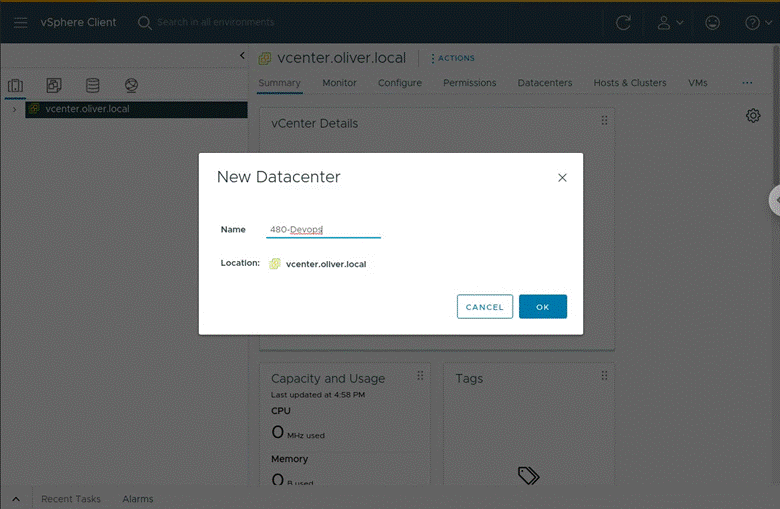Click the refresh icon in header
Viewport: 780px width, 509px height.
click(623, 22)
